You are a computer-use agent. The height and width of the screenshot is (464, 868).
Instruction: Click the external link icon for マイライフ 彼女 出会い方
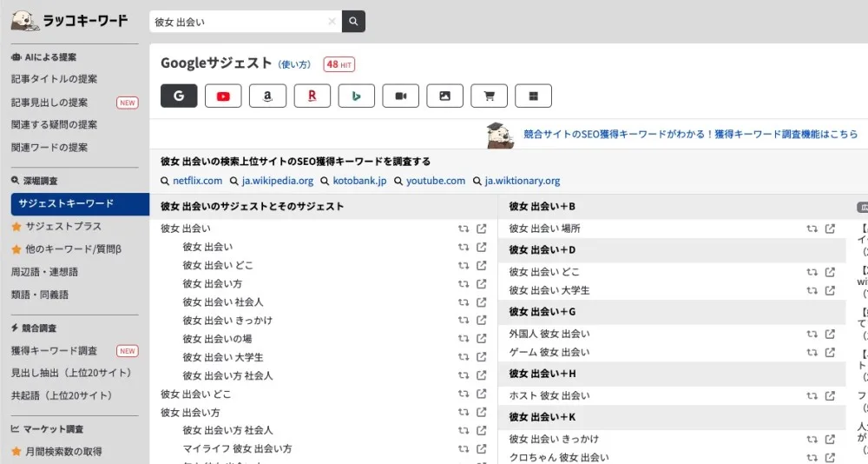(482, 448)
